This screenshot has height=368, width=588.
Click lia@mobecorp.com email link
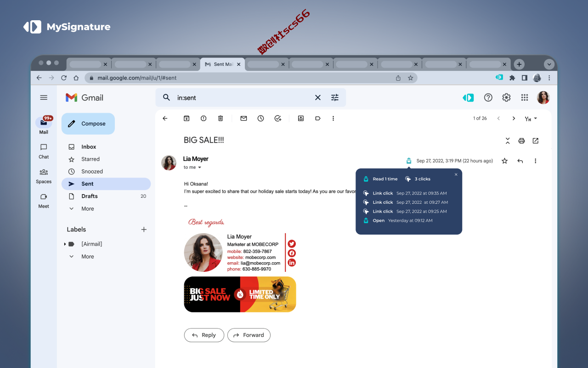[x=260, y=263]
